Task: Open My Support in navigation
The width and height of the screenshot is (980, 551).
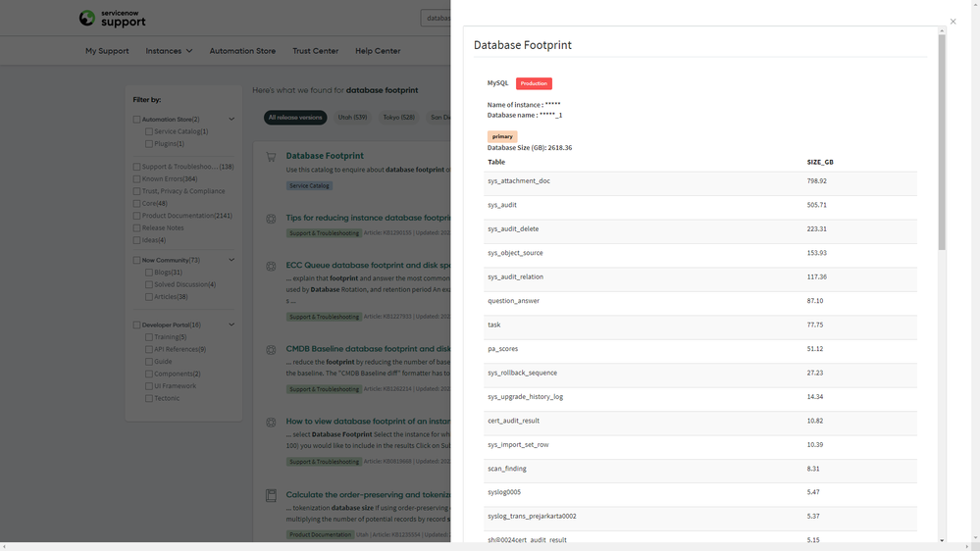Action: pos(107,51)
